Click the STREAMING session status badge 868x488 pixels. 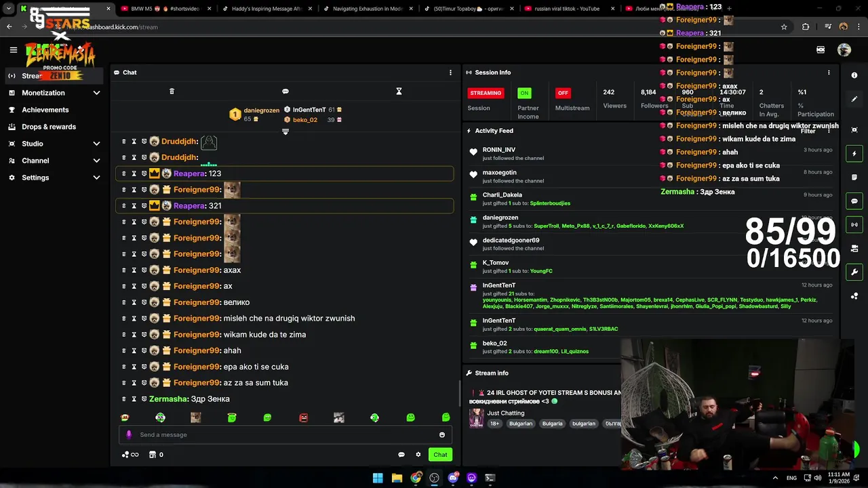(x=486, y=93)
